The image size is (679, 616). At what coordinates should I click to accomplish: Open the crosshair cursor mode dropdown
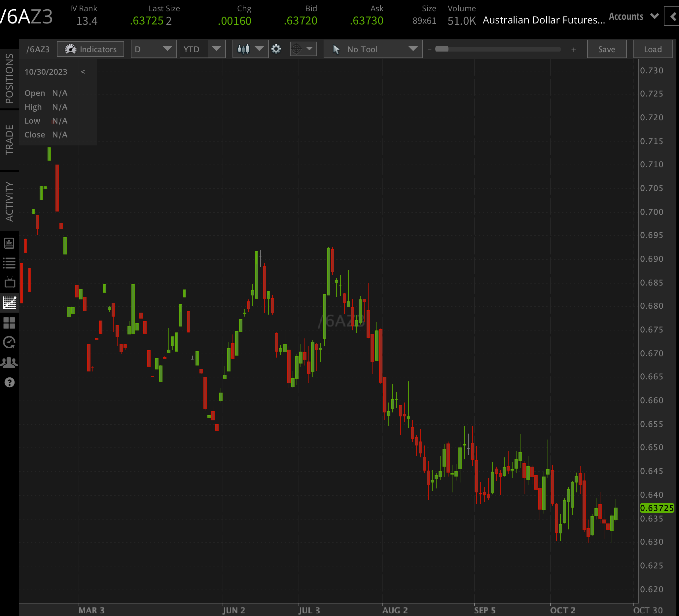point(303,49)
